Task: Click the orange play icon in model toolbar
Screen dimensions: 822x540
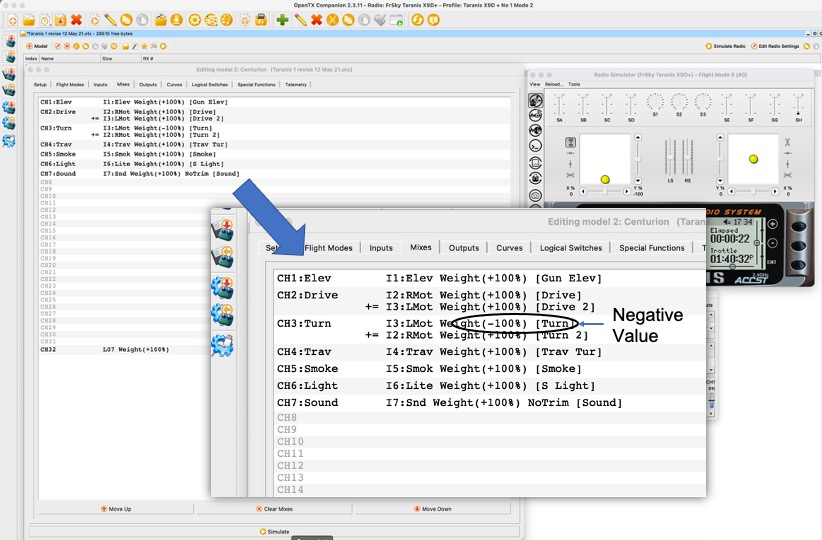Action: tap(163, 46)
